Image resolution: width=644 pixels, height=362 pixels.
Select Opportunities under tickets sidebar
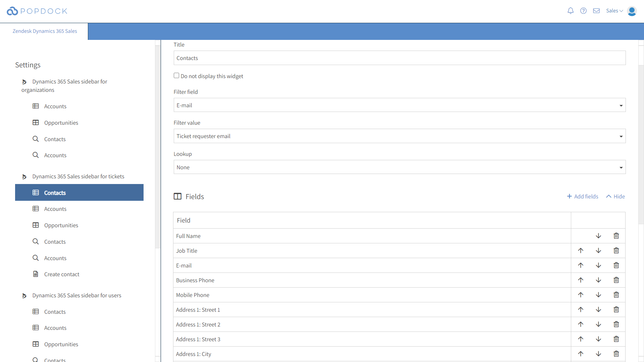pyautogui.click(x=55, y=225)
